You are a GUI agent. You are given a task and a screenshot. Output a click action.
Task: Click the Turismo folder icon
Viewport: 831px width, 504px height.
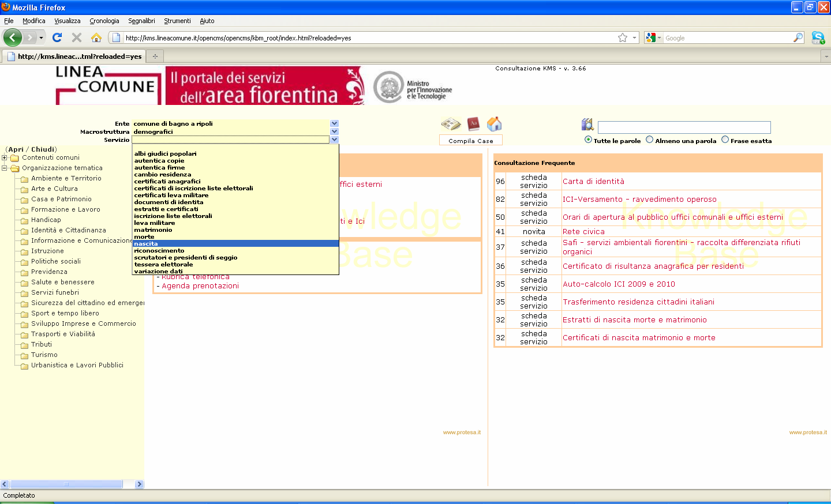[x=24, y=356]
